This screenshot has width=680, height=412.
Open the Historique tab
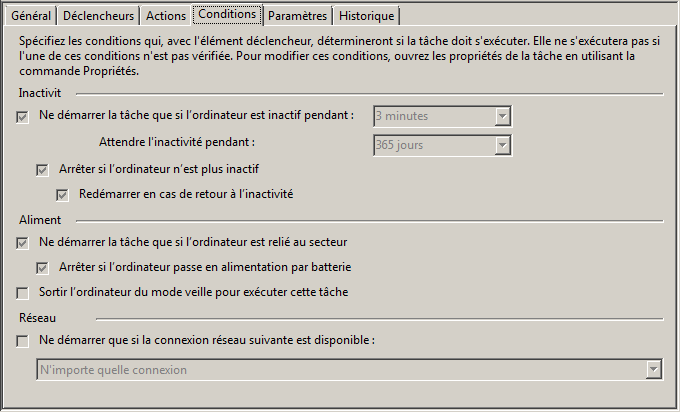(x=366, y=16)
